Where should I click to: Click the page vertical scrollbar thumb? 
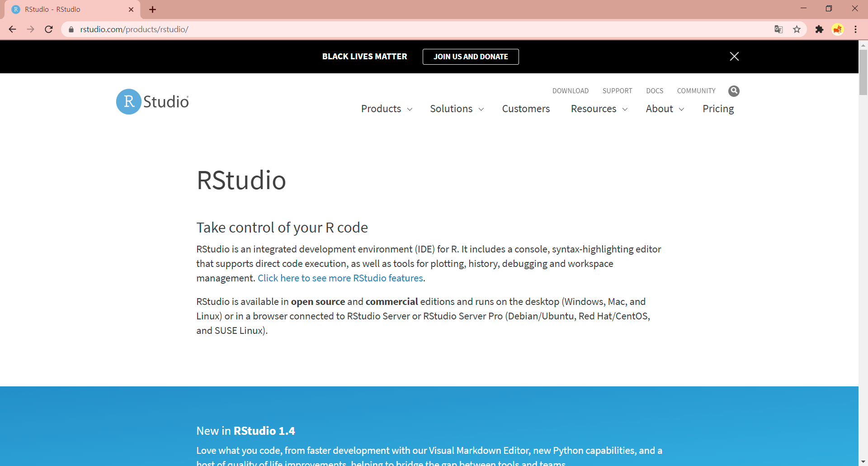[863, 72]
